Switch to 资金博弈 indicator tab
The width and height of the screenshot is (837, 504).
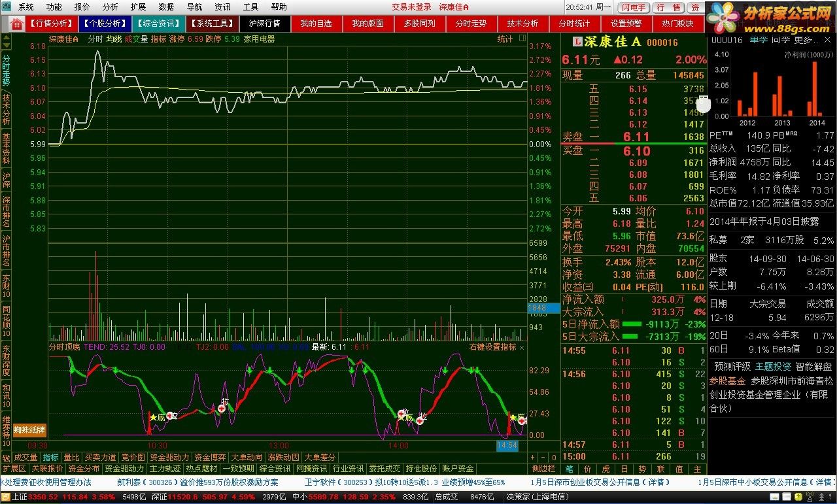coord(210,458)
